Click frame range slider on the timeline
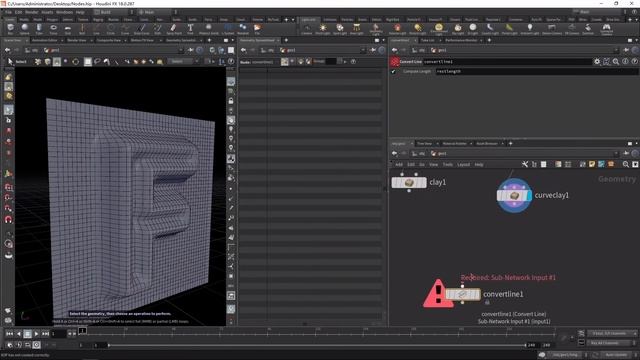The height and width of the screenshot is (360, 640). coord(317,345)
